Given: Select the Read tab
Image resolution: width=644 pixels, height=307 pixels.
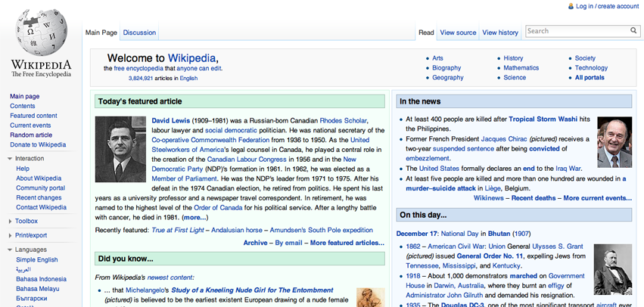Looking at the screenshot, I should point(426,33).
